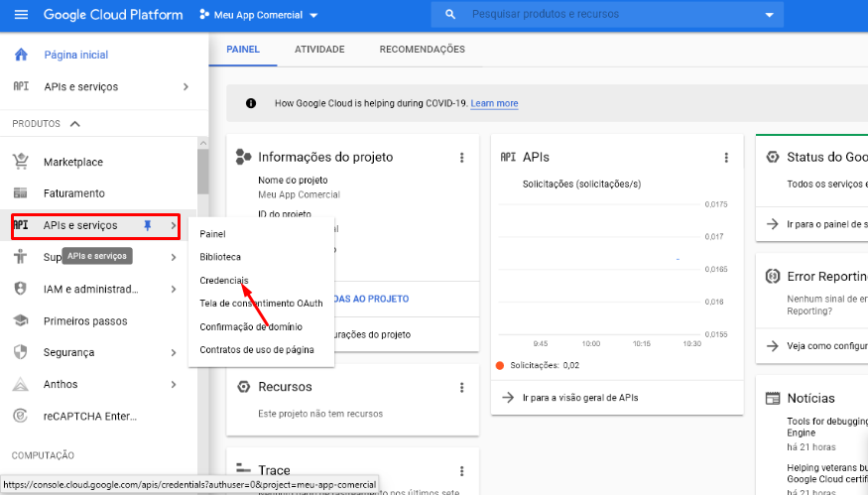Click the Página inicial home icon

click(x=21, y=55)
